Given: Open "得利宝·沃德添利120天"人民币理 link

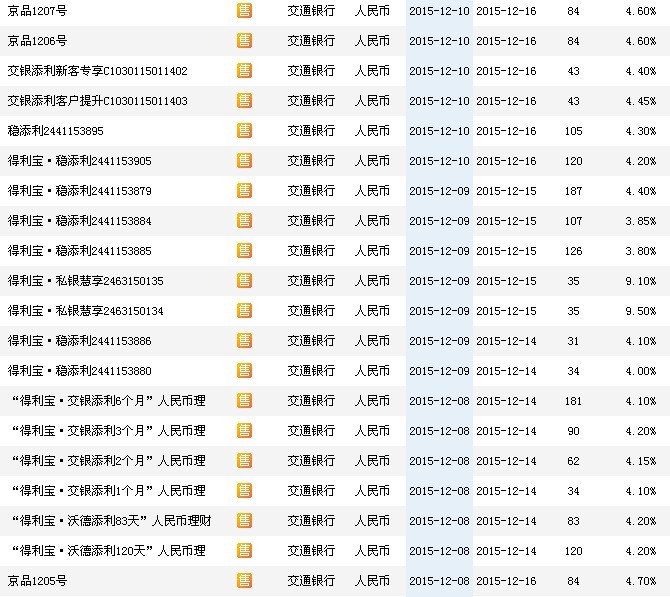Looking at the screenshot, I should tap(109, 550).
